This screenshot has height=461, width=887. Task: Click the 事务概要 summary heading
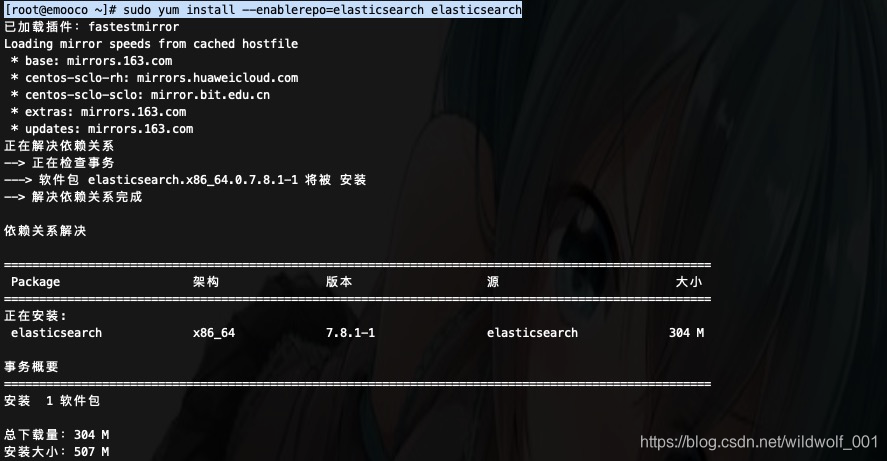pyautogui.click(x=31, y=367)
